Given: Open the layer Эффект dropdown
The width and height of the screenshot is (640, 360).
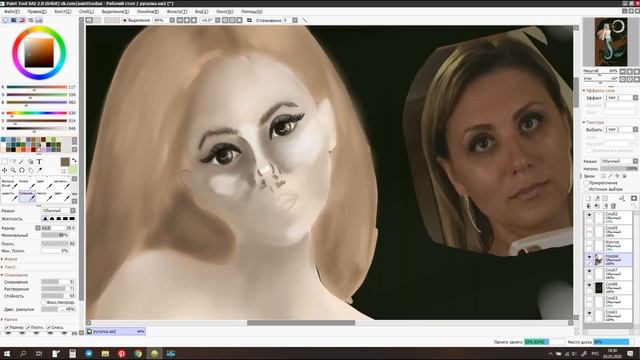Looking at the screenshot, I should 621,98.
